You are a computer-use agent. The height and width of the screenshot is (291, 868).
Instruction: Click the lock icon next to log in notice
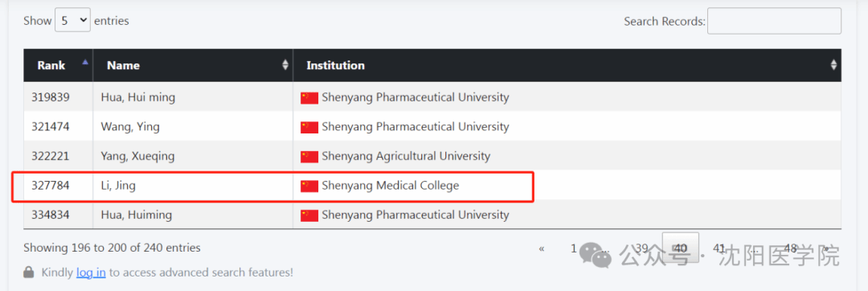29,273
